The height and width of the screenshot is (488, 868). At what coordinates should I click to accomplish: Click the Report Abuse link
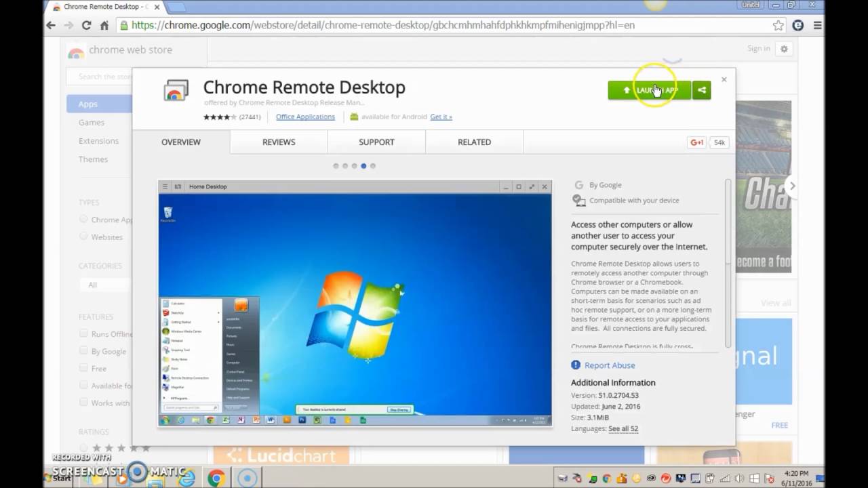pyautogui.click(x=610, y=365)
